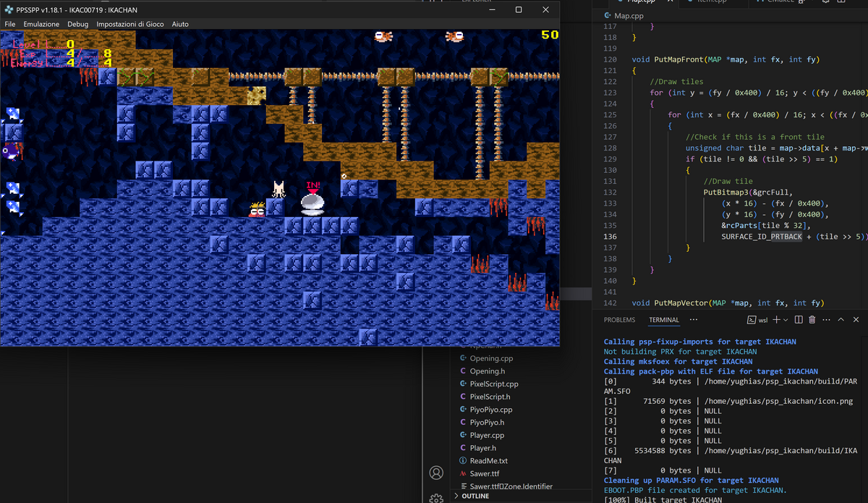The height and width of the screenshot is (503, 868).
Task: Open terminal more actions ellipsis
Action: pyautogui.click(x=826, y=320)
